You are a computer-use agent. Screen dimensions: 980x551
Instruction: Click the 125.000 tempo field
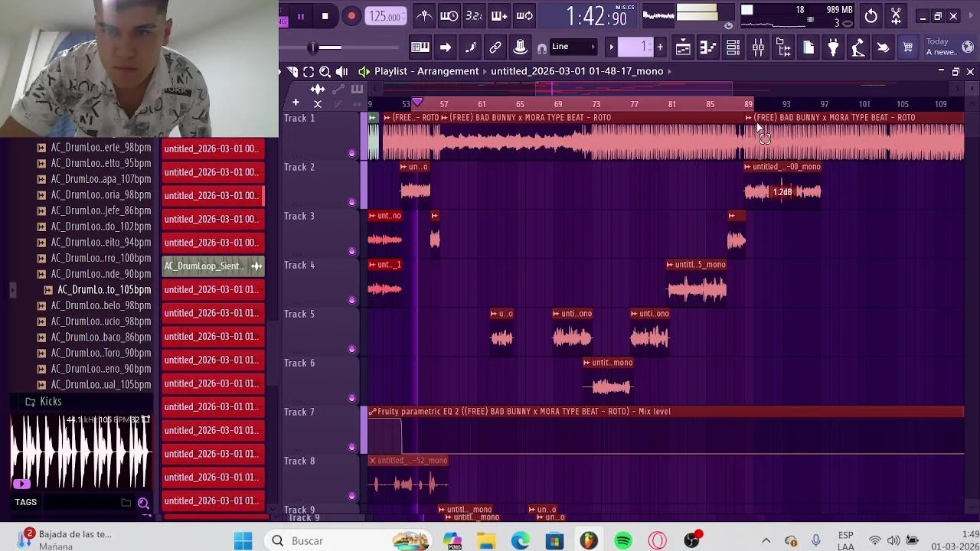click(385, 16)
